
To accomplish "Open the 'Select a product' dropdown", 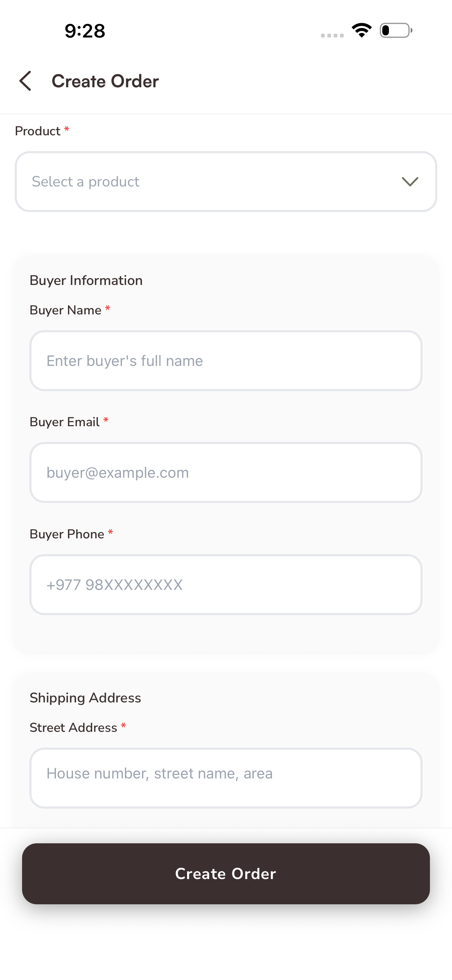I will point(226,182).
